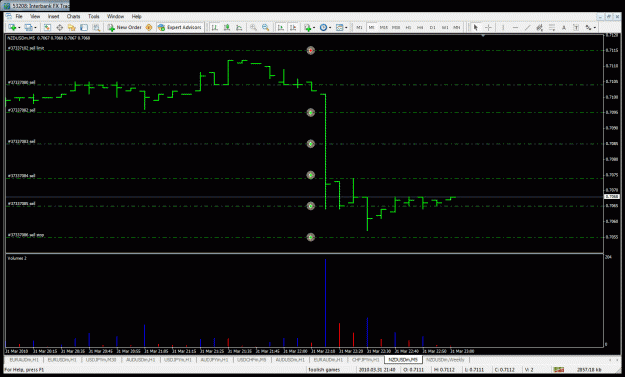Screen dimensions: 625x377
Task: Expand the Indicators dropdown arrow
Action: pyautogui.click(x=314, y=27)
